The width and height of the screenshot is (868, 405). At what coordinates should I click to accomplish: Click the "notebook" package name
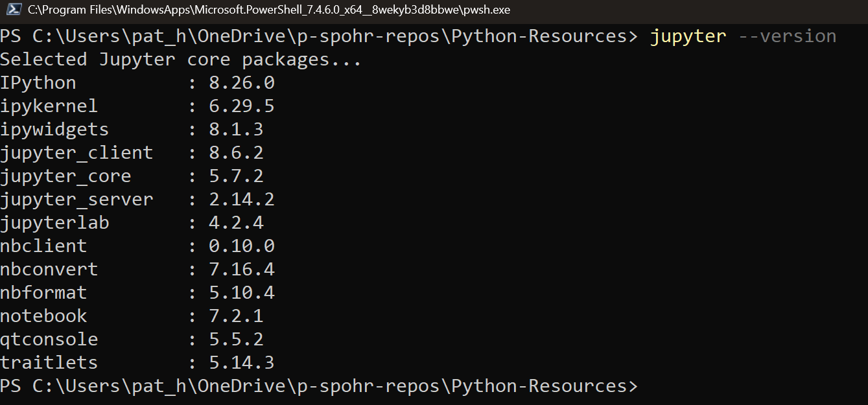[43, 316]
